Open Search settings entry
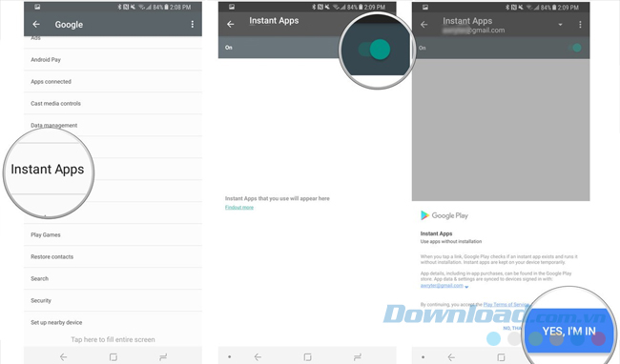Image resolution: width=620 pixels, height=364 pixels. pyautogui.click(x=113, y=279)
